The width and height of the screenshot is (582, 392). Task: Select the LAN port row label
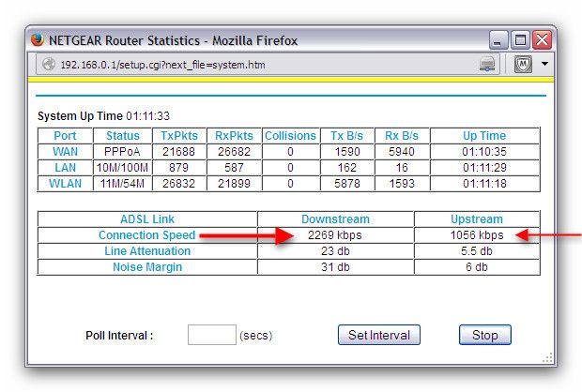pyautogui.click(x=65, y=168)
